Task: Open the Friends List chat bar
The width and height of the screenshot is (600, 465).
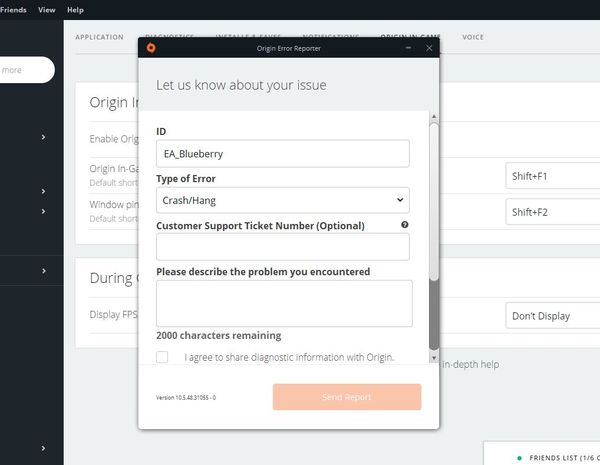Action: coord(542,454)
